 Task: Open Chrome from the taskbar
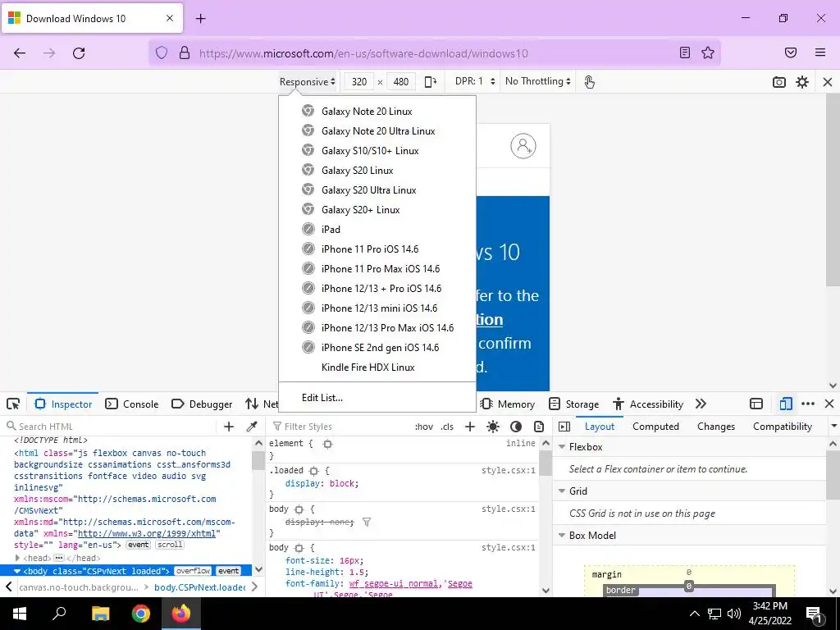point(141,614)
